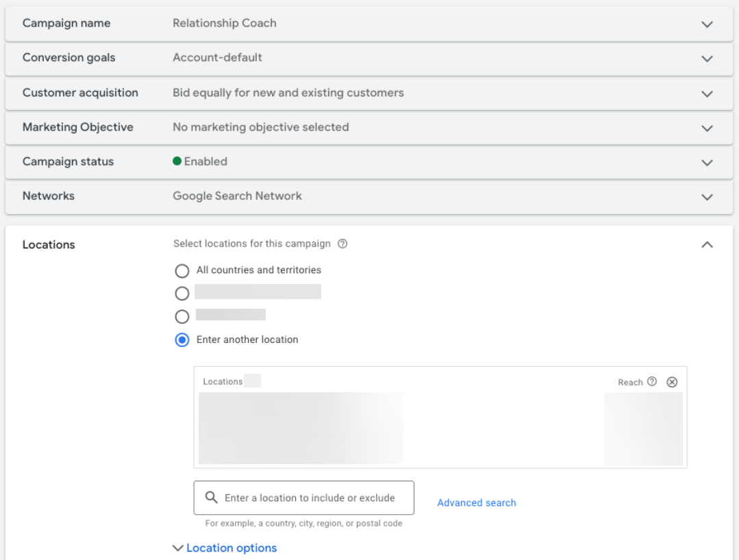Expand Marketing Objective settings
The width and height of the screenshot is (739, 560).
707,128
